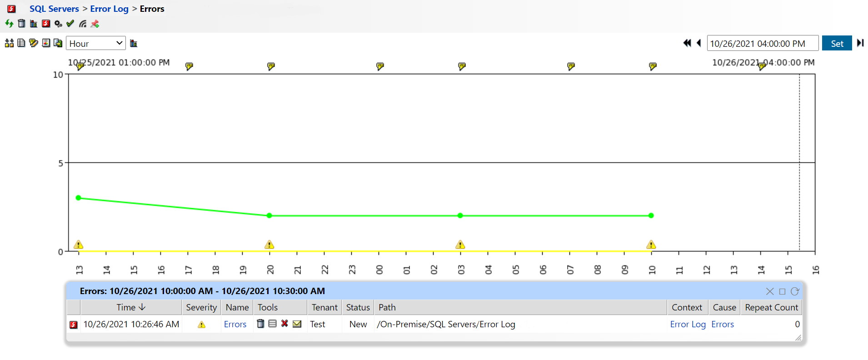
Task: Click the pushpin with plus toolbar icon
Action: 95,23
